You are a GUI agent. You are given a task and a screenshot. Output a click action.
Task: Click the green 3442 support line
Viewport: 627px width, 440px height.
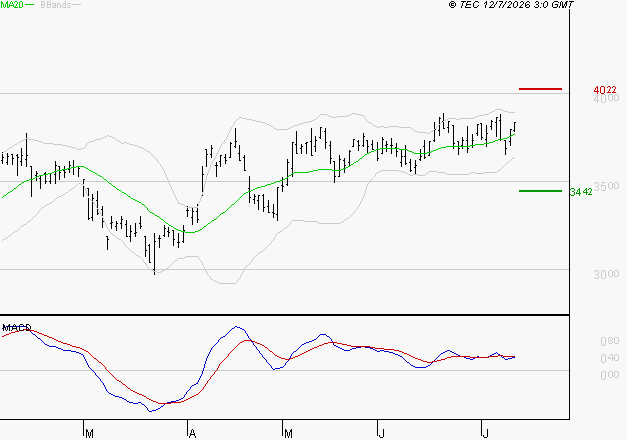click(540, 191)
